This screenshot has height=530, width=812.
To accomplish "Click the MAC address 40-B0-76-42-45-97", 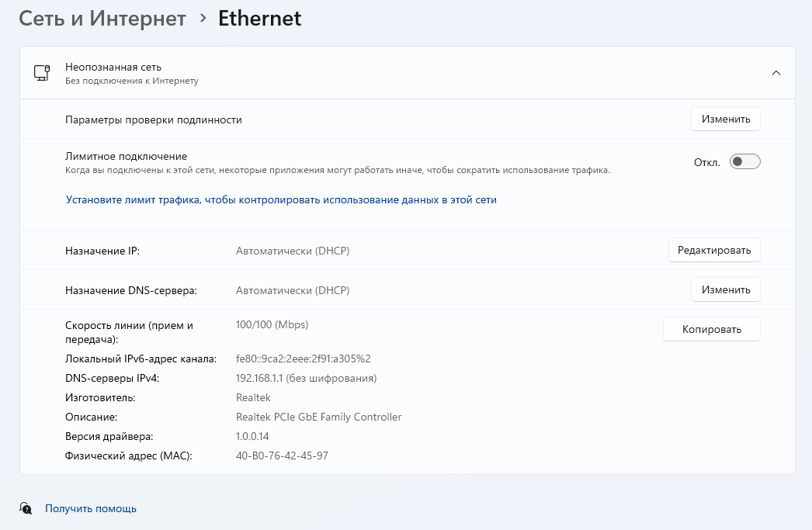I will click(x=282, y=456).
